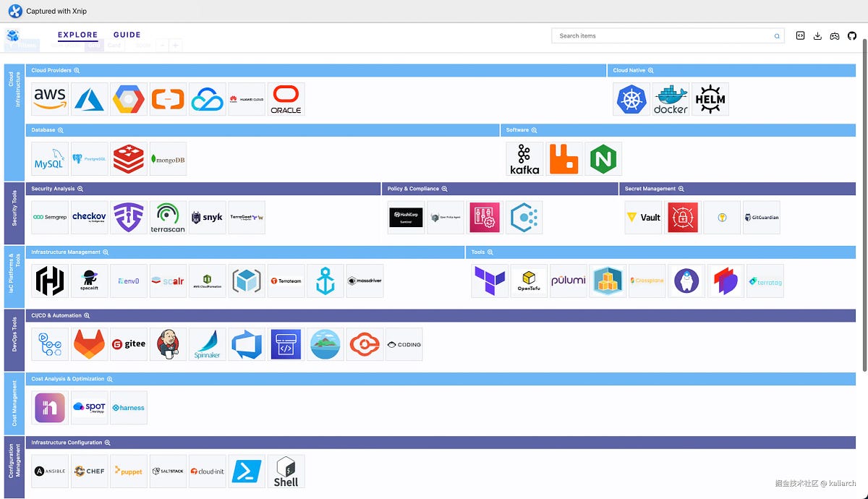Click the Jenkins icon
Image resolution: width=868 pixels, height=499 pixels.
(x=167, y=344)
